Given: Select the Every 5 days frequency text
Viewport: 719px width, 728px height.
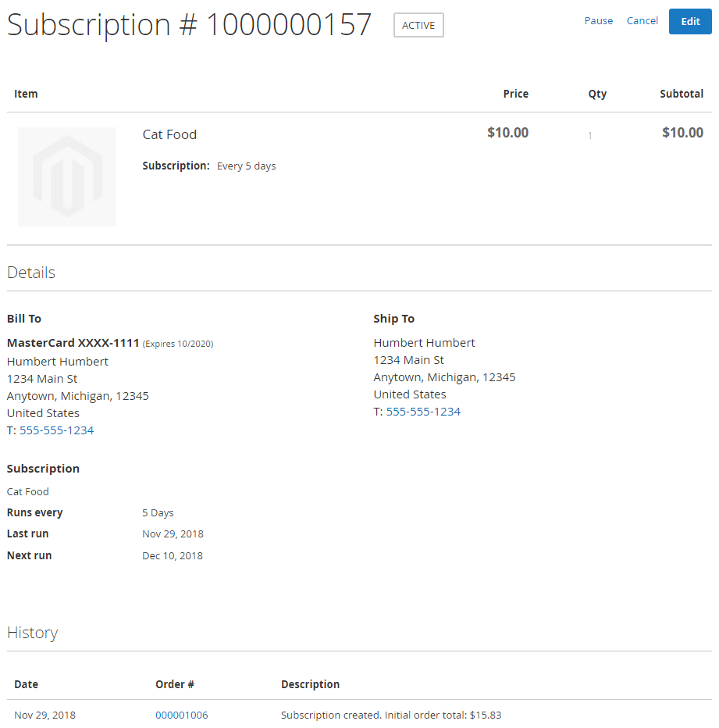Looking at the screenshot, I should pos(247,166).
